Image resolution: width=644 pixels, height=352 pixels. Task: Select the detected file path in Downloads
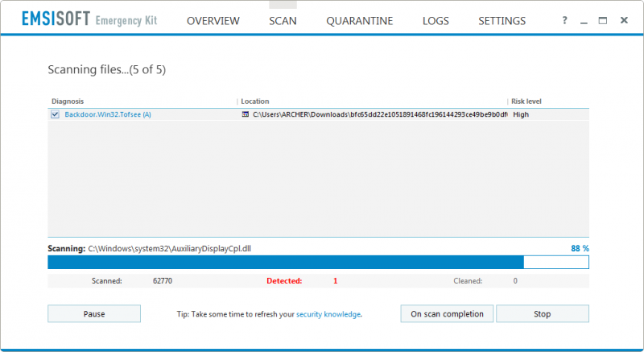tap(378, 114)
